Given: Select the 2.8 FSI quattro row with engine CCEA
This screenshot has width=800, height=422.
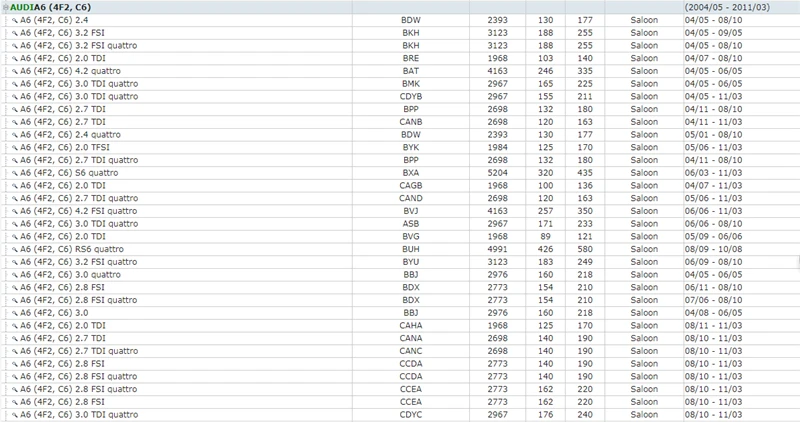Looking at the screenshot, I should [400, 389].
